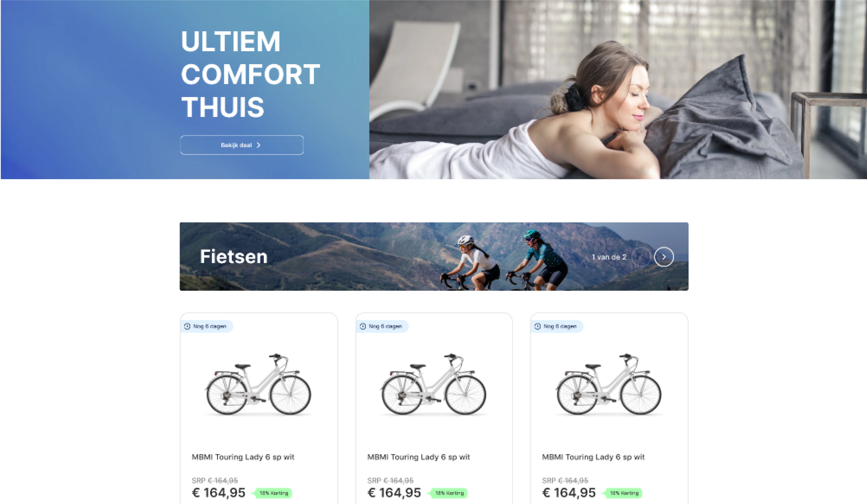Click the Ultiem Comfort Thuis headline
This screenshot has height=504, width=867.
tap(251, 74)
